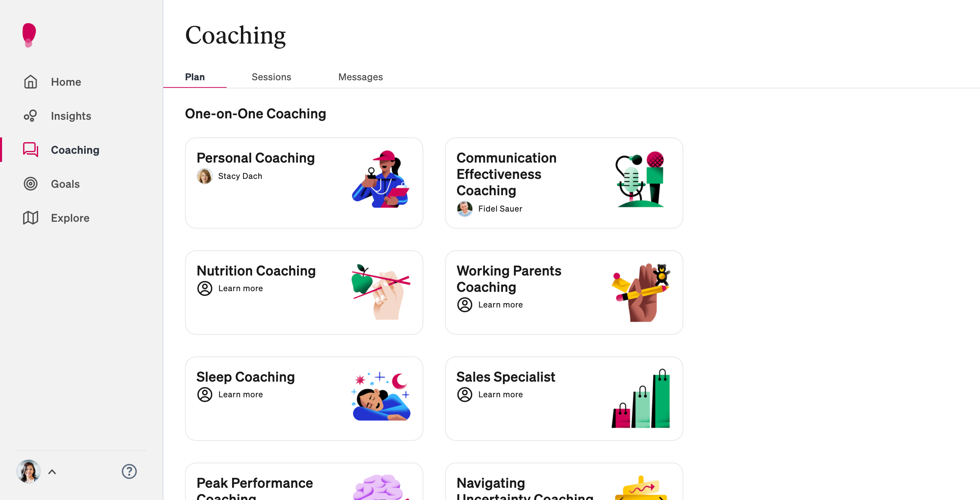Click Learn more for Working Parents Coaching
The width and height of the screenshot is (980, 500).
[501, 304]
